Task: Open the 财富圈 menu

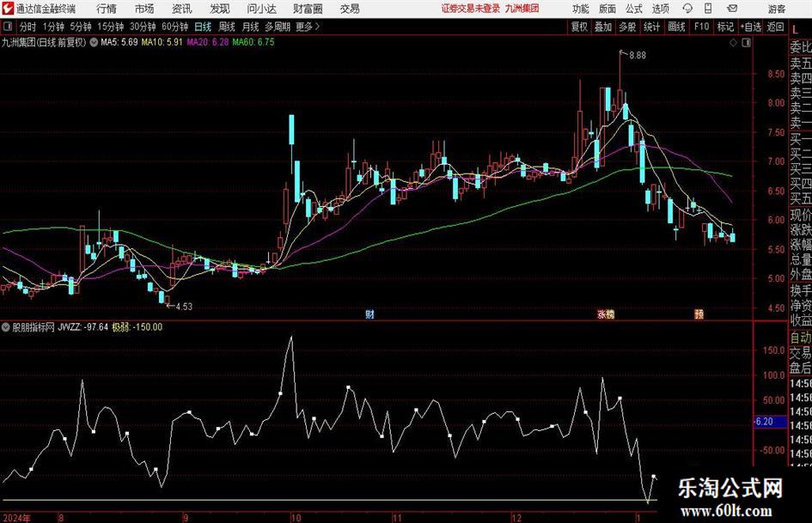Action: click(x=308, y=9)
